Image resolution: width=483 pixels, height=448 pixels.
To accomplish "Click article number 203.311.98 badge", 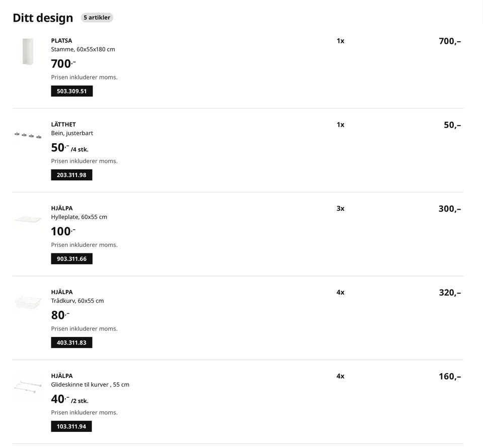I will [71, 175].
